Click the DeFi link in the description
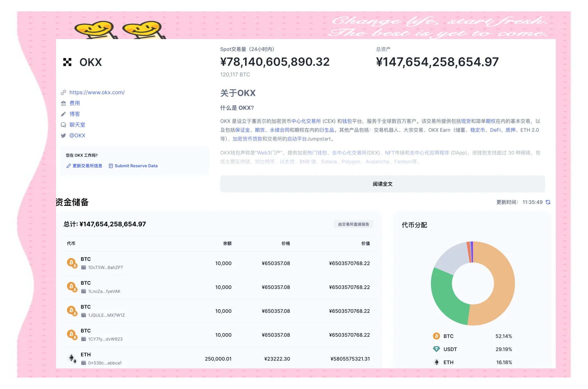Screen dimensions: 588x389 click(x=495, y=130)
